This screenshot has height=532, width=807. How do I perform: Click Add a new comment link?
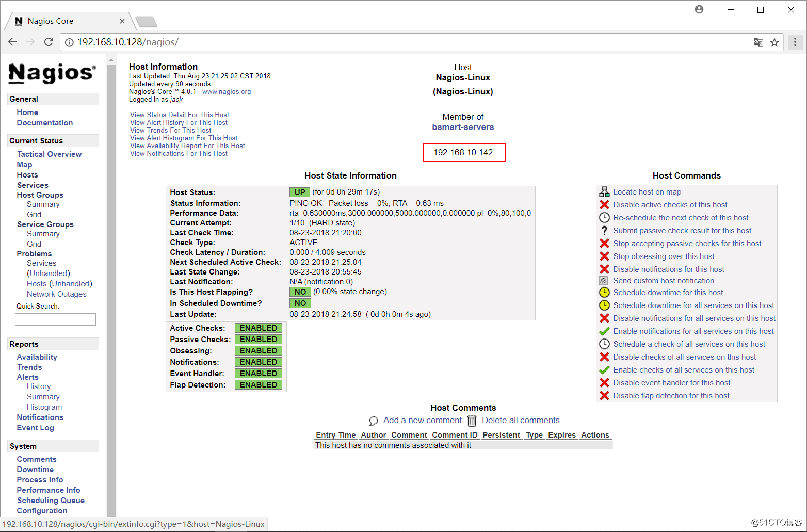click(x=423, y=421)
